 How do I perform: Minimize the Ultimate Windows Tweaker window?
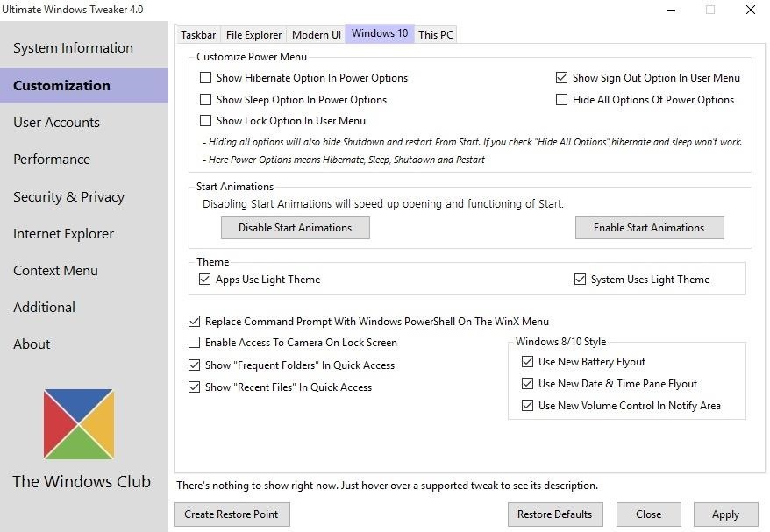click(671, 10)
